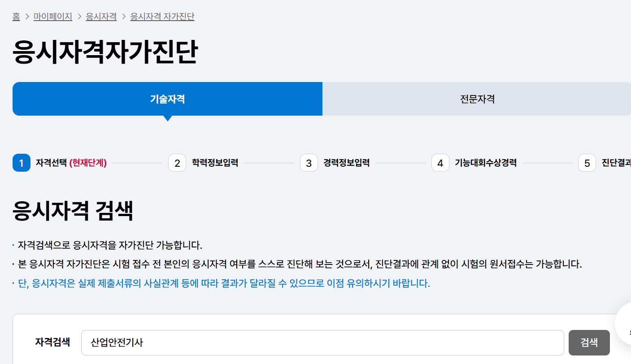Click the 응시자격 검색 section heading
This screenshot has width=631, height=364.
[x=73, y=211]
